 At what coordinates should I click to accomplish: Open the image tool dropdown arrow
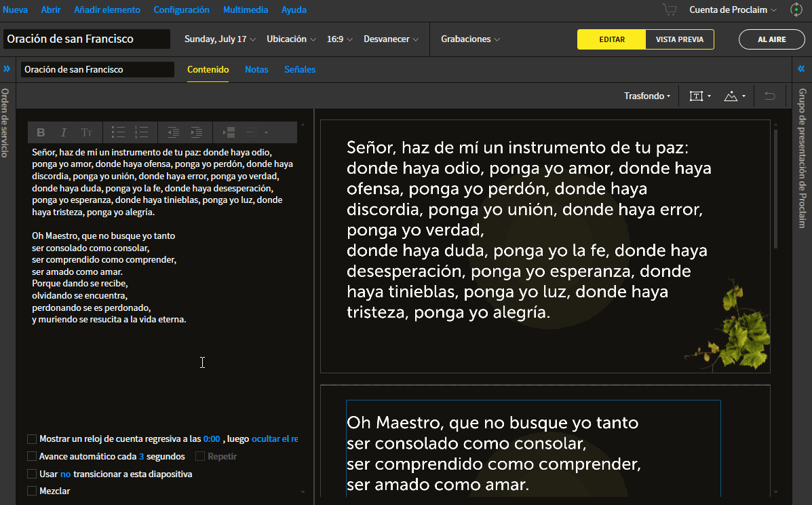click(743, 96)
